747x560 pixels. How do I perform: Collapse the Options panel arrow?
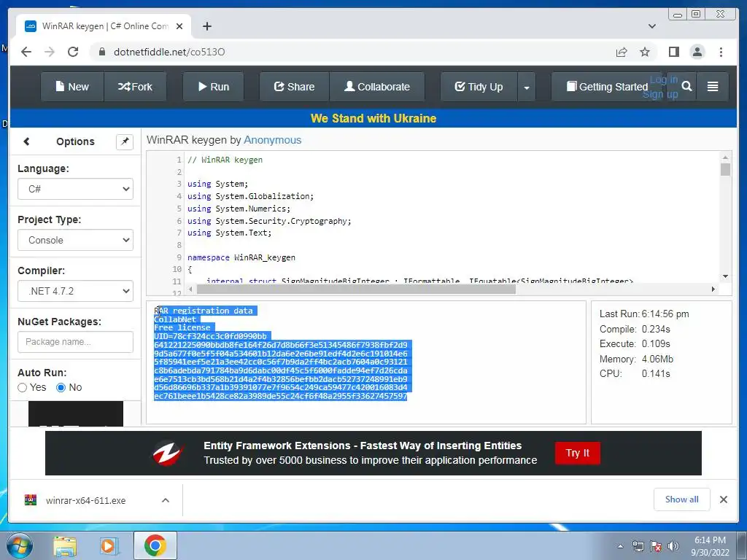[x=26, y=141]
